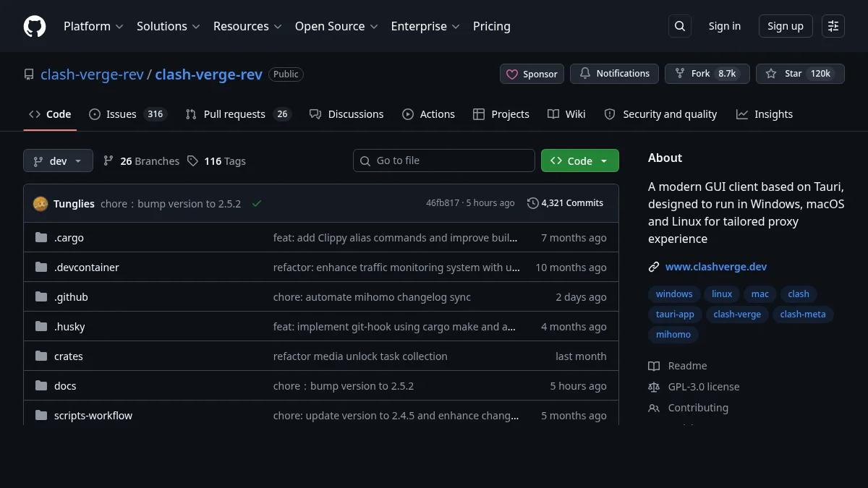Viewport: 868px width, 488px height.
Task: Open the Tunglies author link
Action: (x=74, y=204)
